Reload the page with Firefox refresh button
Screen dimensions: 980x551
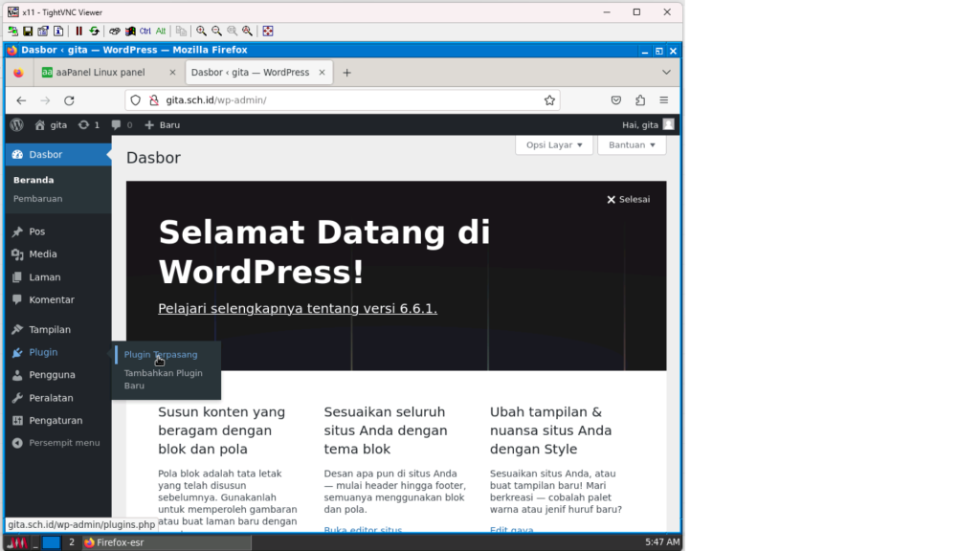click(69, 100)
